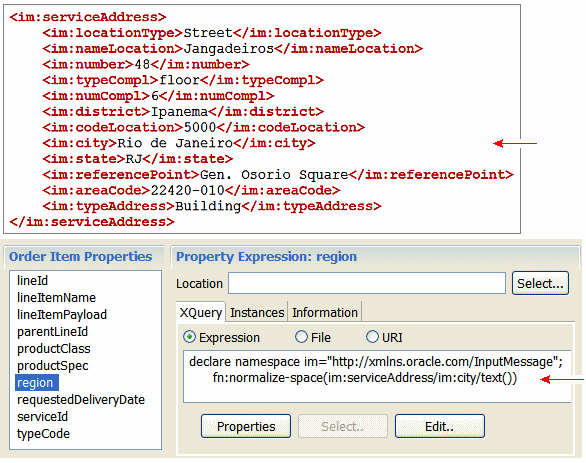Click the opening im:serviceAddress tag
The height and width of the screenshot is (463, 586).
[88, 17]
